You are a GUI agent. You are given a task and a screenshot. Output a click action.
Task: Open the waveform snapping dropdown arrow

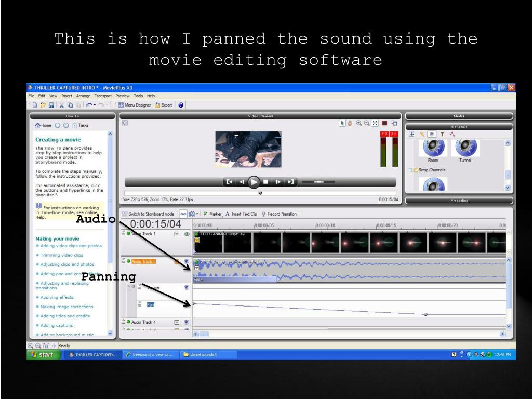tap(197, 214)
